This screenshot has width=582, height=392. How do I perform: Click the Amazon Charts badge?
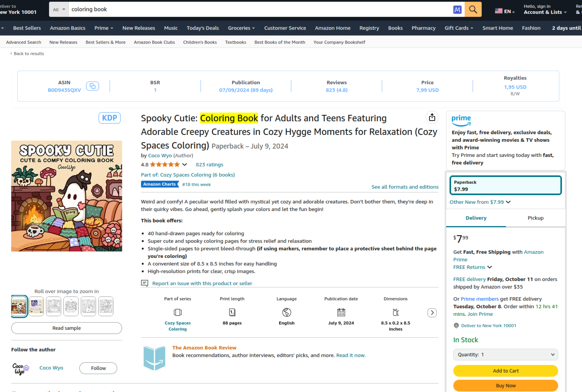click(159, 184)
